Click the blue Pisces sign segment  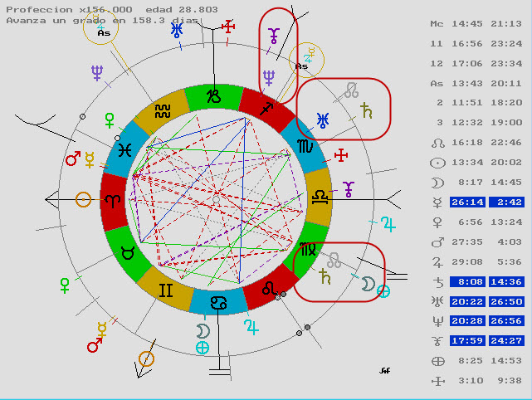[x=125, y=150]
